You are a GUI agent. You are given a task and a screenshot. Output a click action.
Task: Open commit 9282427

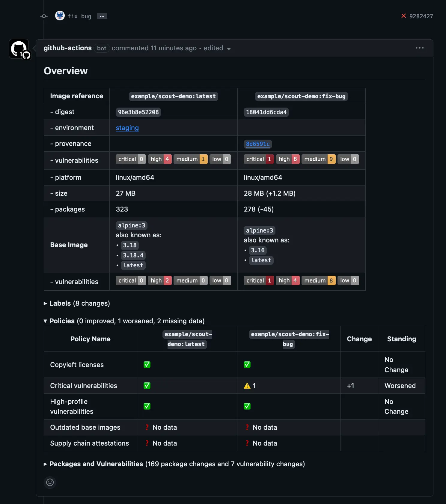[421, 16]
